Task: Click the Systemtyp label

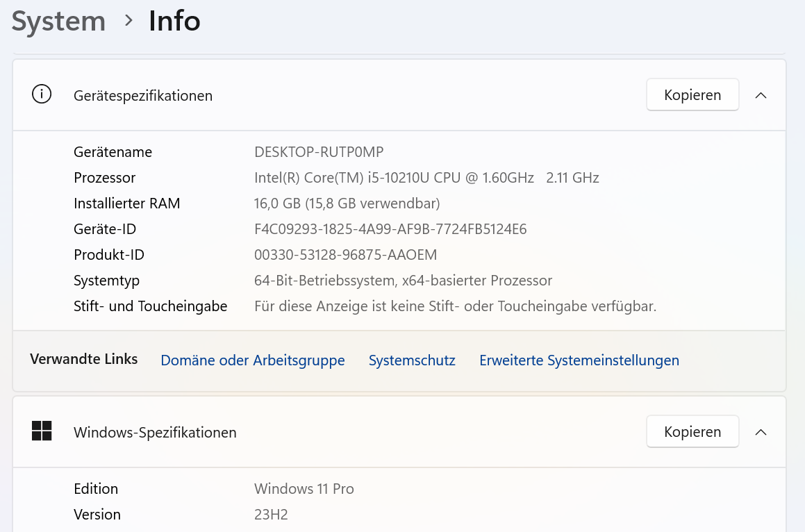Action: pyautogui.click(x=107, y=281)
